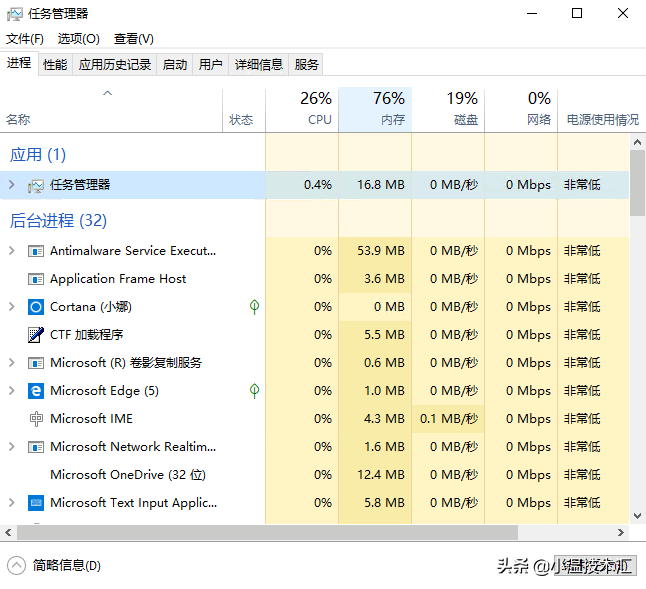Expand the Cortana (小娜) row
The height and width of the screenshot is (589, 646).
pyautogui.click(x=12, y=306)
